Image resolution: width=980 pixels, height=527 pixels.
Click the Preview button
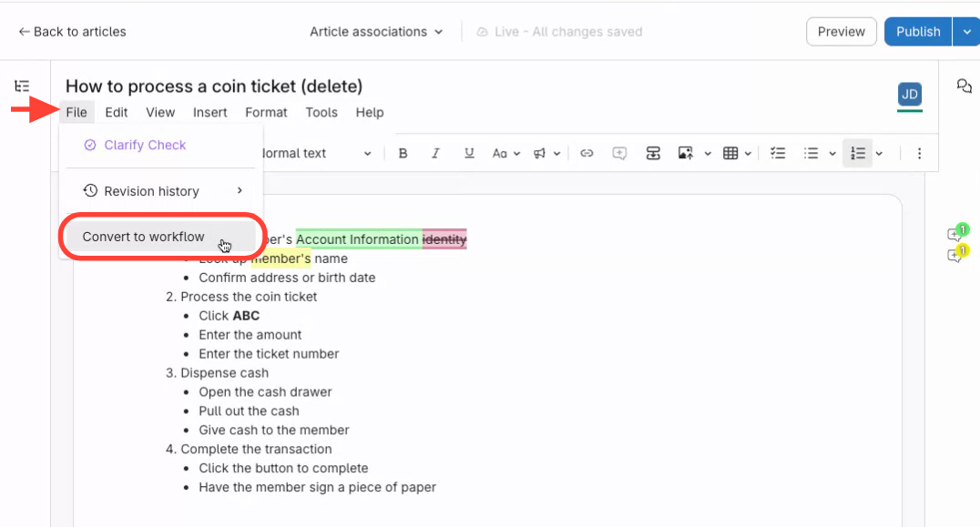[x=841, y=32]
